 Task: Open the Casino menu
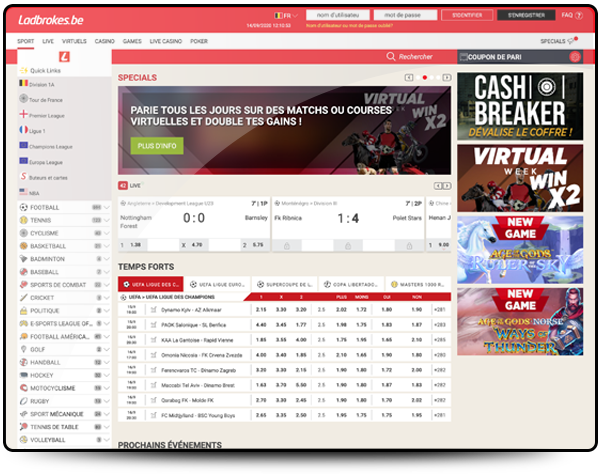click(104, 41)
